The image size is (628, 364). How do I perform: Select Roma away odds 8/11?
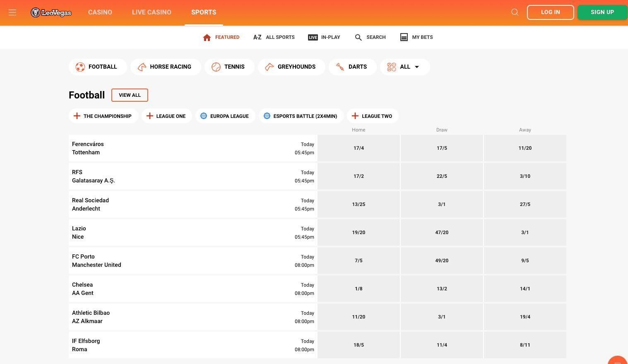click(x=525, y=345)
